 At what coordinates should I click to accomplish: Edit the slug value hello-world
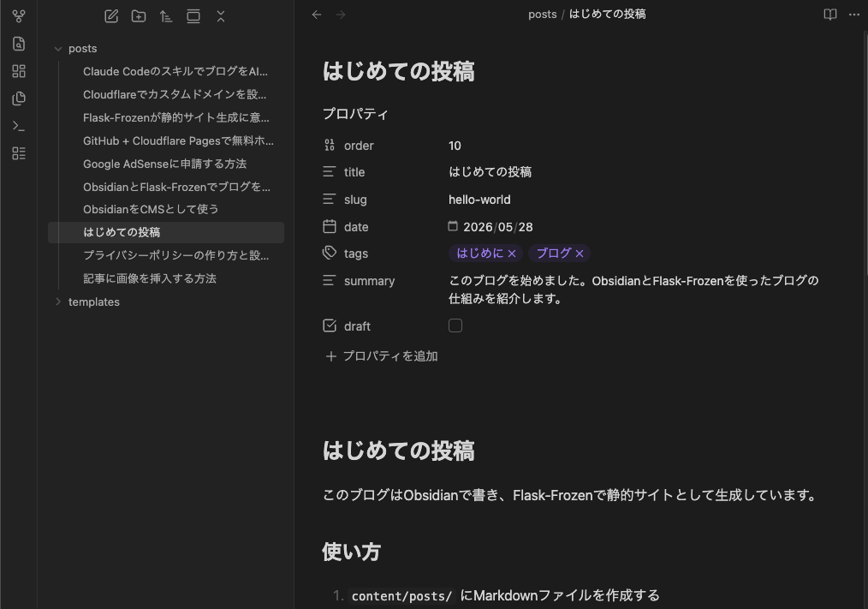point(479,200)
